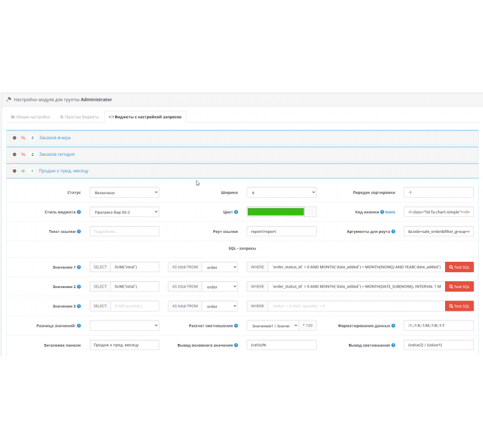This screenshot has height=448, width=483.
Task: Focus the Роут ссылки field report/report
Action: [282, 232]
